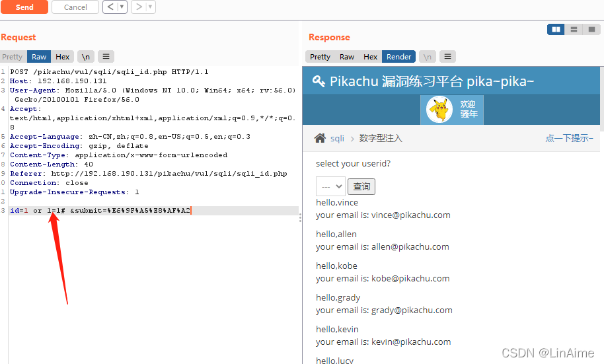This screenshot has width=604, height=364.
Task: Click vince@pikachu.com email text
Action: pos(410,215)
